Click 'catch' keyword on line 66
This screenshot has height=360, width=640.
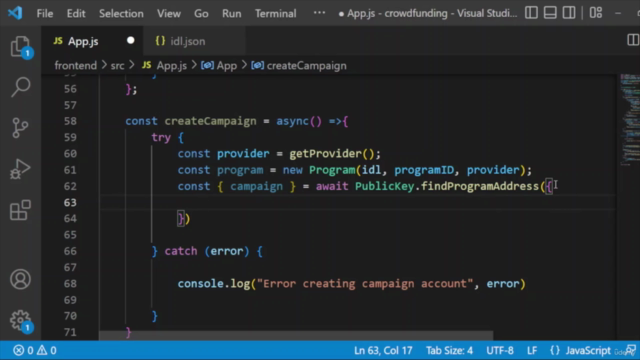(181, 251)
